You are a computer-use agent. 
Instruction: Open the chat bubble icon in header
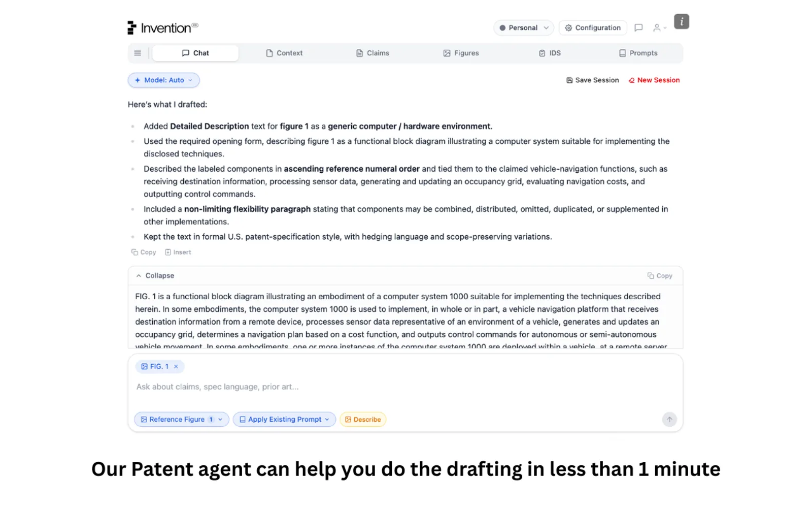tap(638, 28)
